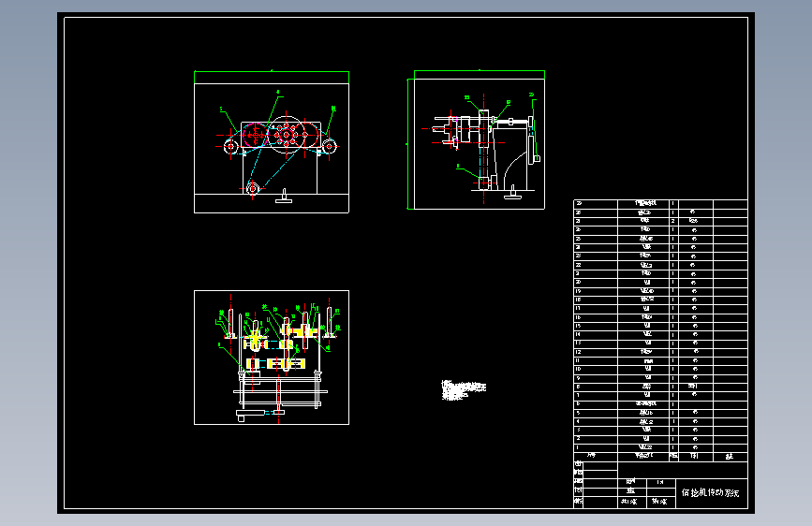Click the large bolted pulley wheel in front view
This screenshot has width=812, height=526.
(286, 135)
